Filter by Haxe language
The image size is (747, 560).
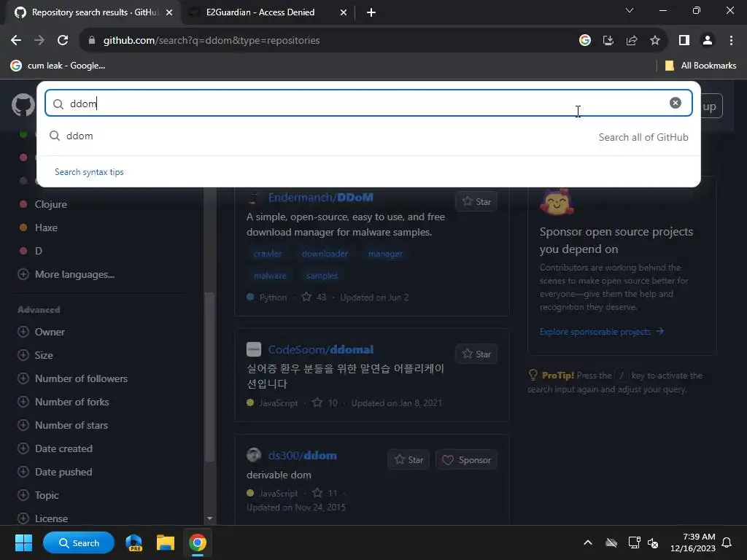[x=46, y=227]
